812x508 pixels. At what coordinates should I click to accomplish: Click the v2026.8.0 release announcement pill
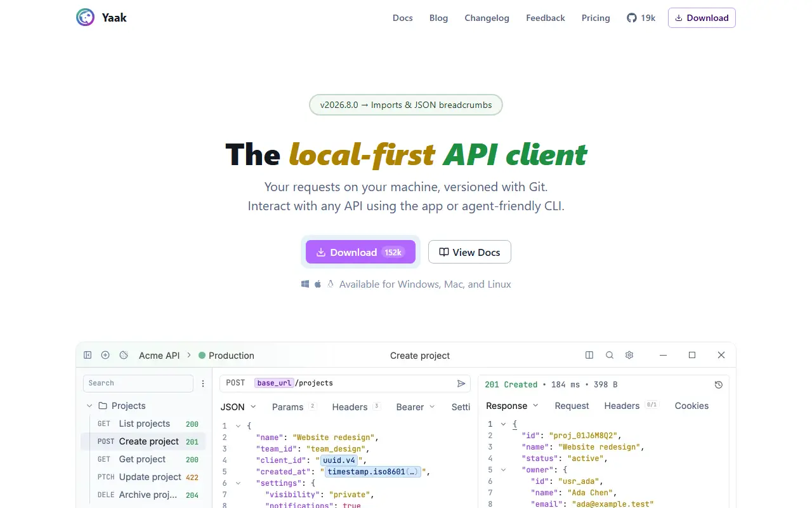(406, 105)
